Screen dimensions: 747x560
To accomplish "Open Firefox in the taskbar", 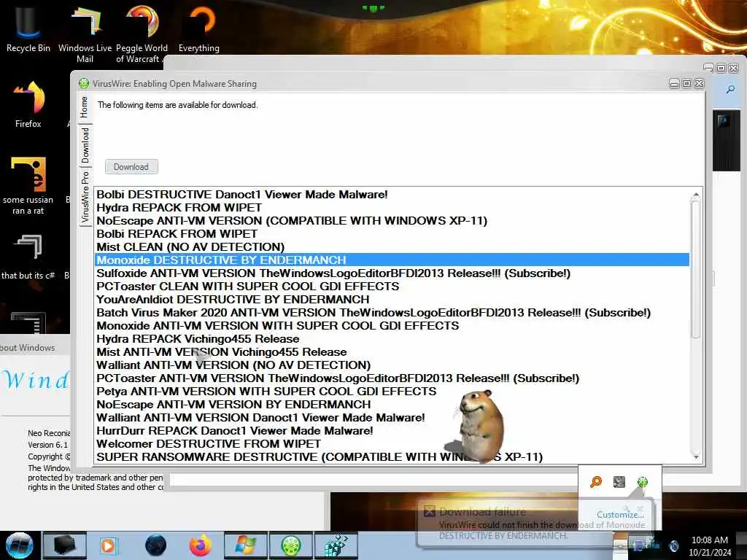I will click(201, 545).
